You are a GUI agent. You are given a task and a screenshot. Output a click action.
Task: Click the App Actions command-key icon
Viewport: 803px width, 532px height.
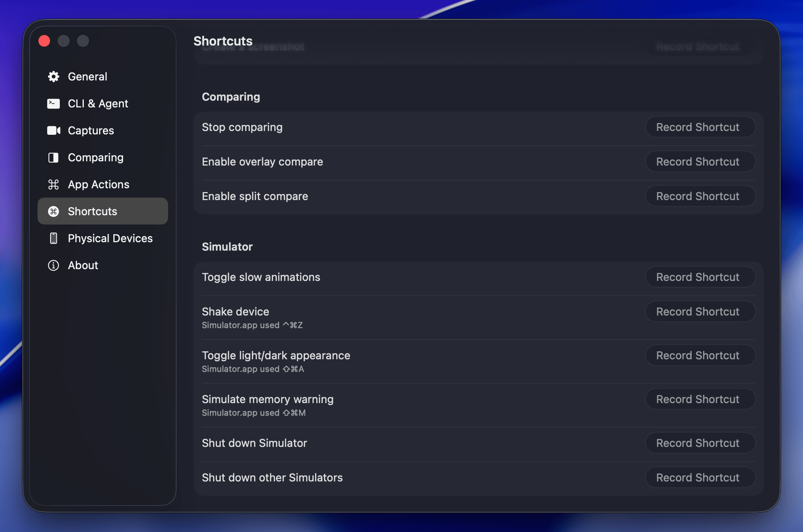(x=54, y=184)
